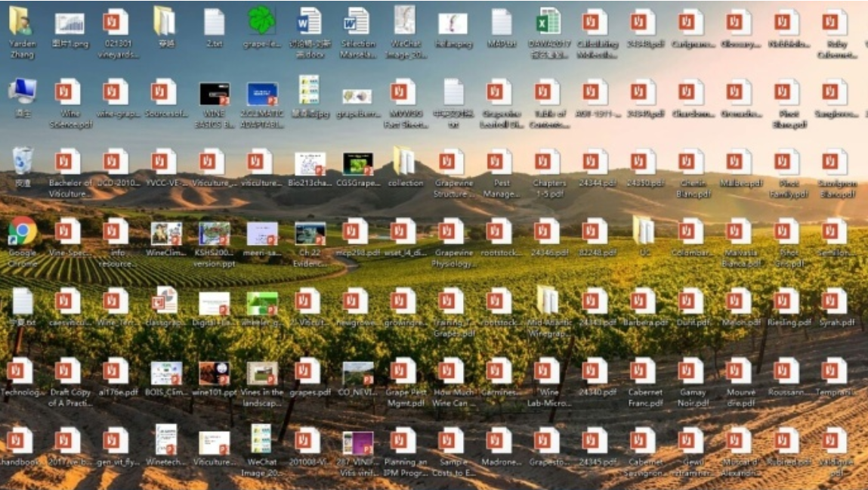Open the Riesling.pdf file
This screenshot has width=868, height=490.
click(x=786, y=302)
